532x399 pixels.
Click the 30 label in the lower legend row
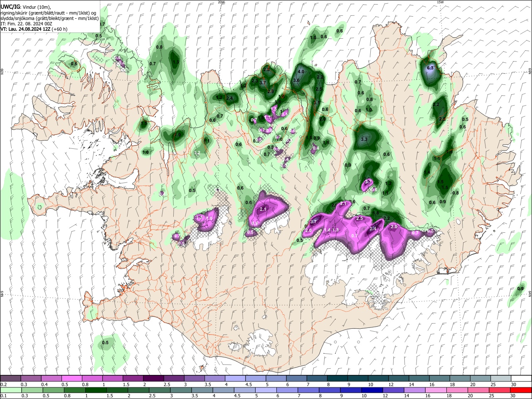pos(512,396)
